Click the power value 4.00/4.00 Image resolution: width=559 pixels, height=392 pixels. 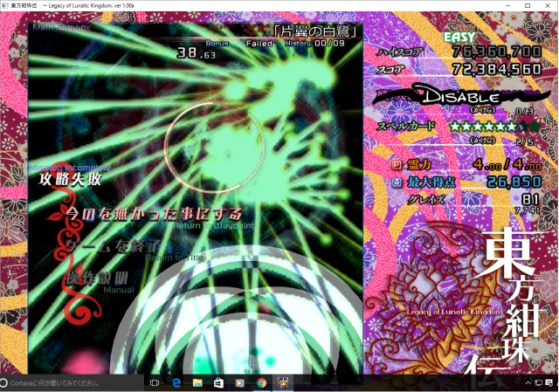pos(507,165)
